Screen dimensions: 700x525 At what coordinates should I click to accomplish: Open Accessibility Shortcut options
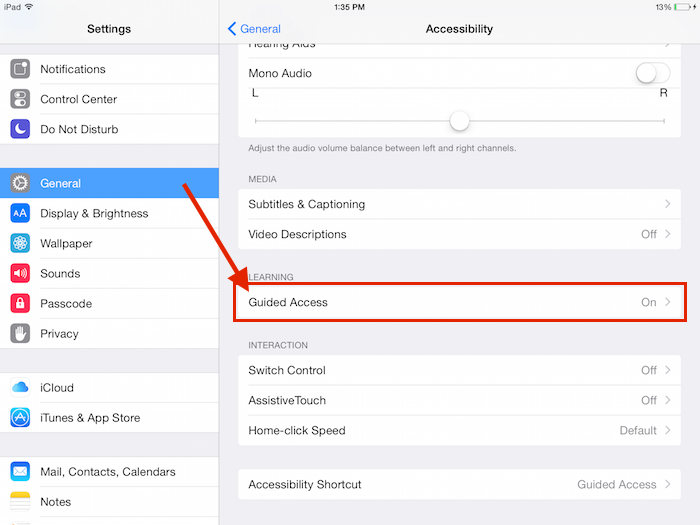tap(459, 484)
